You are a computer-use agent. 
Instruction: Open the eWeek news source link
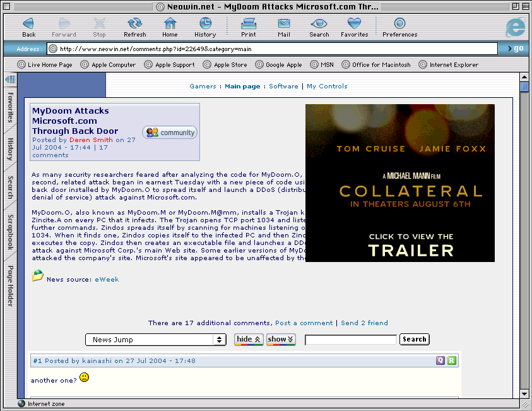coord(107,279)
